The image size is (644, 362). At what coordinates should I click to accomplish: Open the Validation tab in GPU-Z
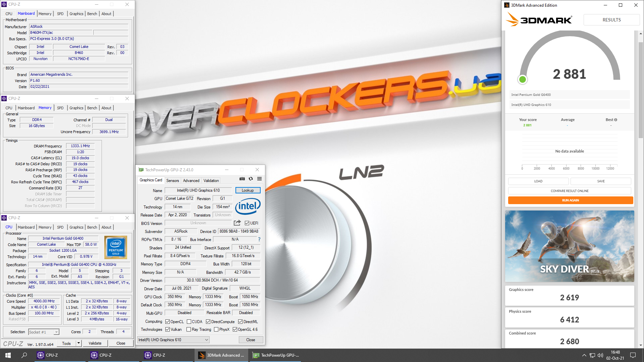(211, 181)
